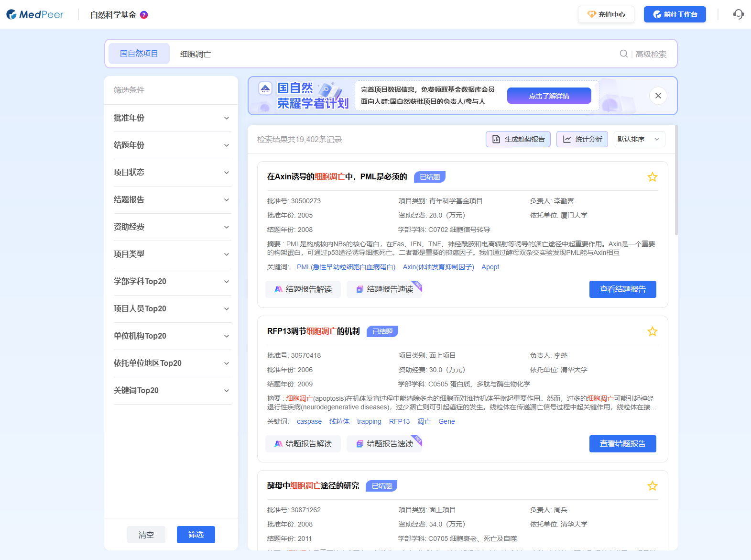Click the 已结题 badge on RFP13 project
Screen dimensions: 751x560
click(x=382, y=331)
